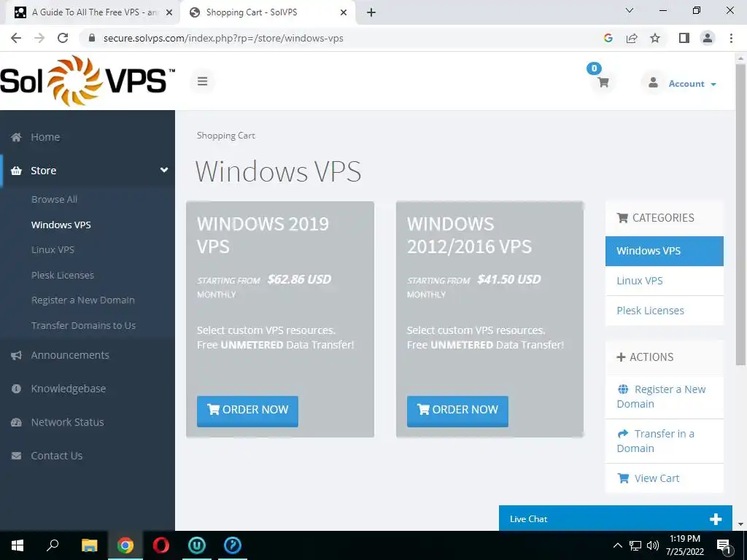Viewport: 747px width, 560px height.
Task: Open the Chrome profile button
Action: [708, 38]
